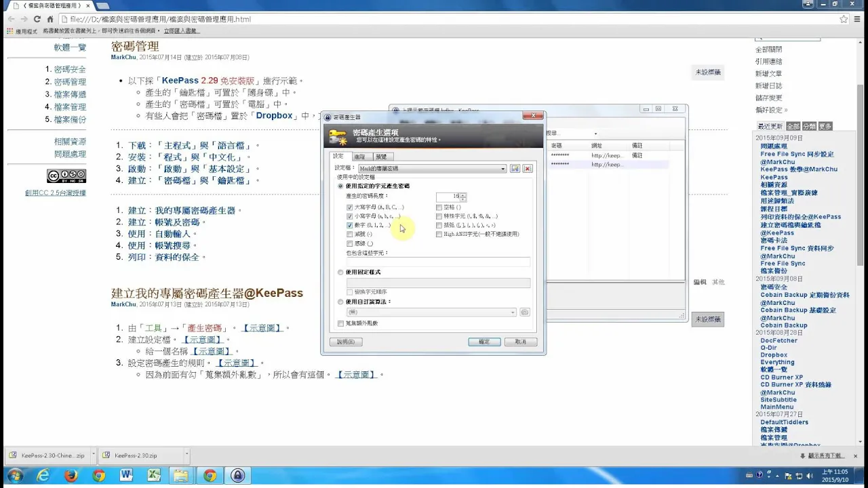Select 使用指定的字元產生密碼 radio button

click(x=341, y=186)
